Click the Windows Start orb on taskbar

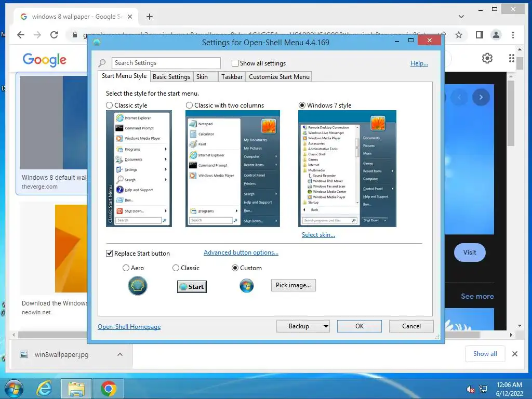[x=14, y=389]
